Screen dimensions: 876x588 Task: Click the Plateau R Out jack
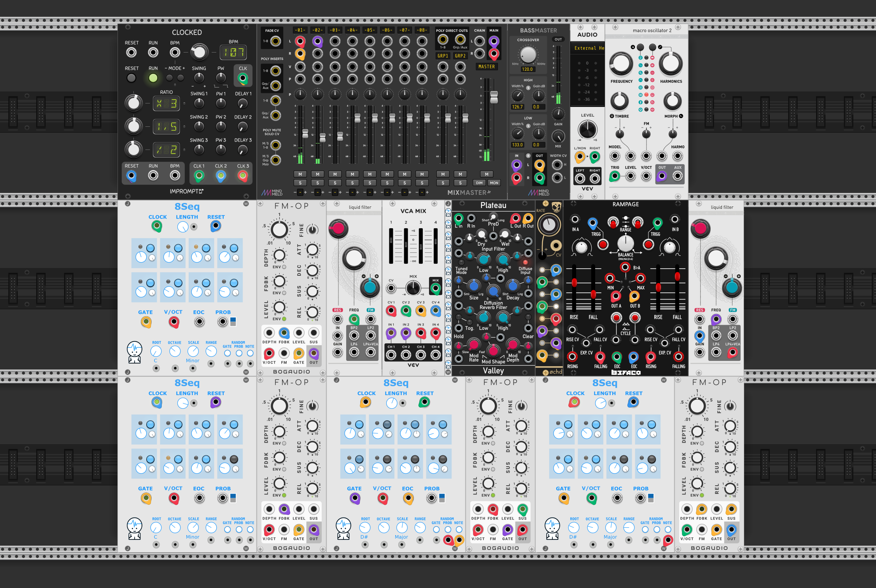[x=528, y=218]
